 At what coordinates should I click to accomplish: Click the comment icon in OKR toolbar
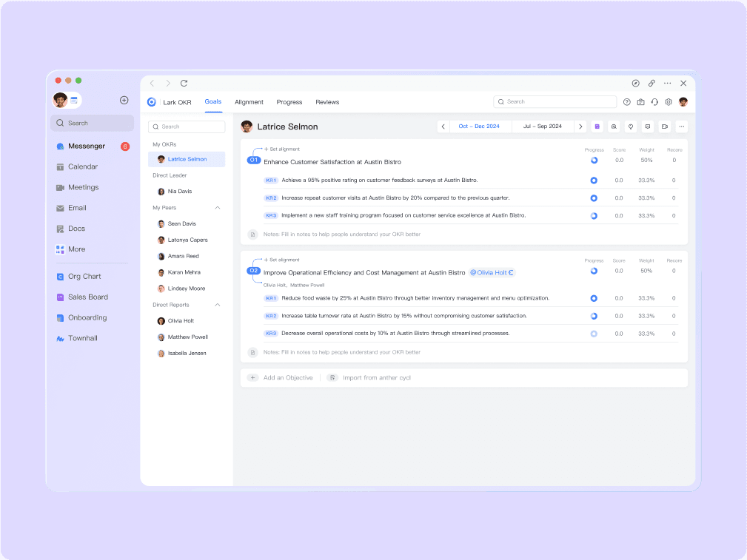click(x=648, y=126)
